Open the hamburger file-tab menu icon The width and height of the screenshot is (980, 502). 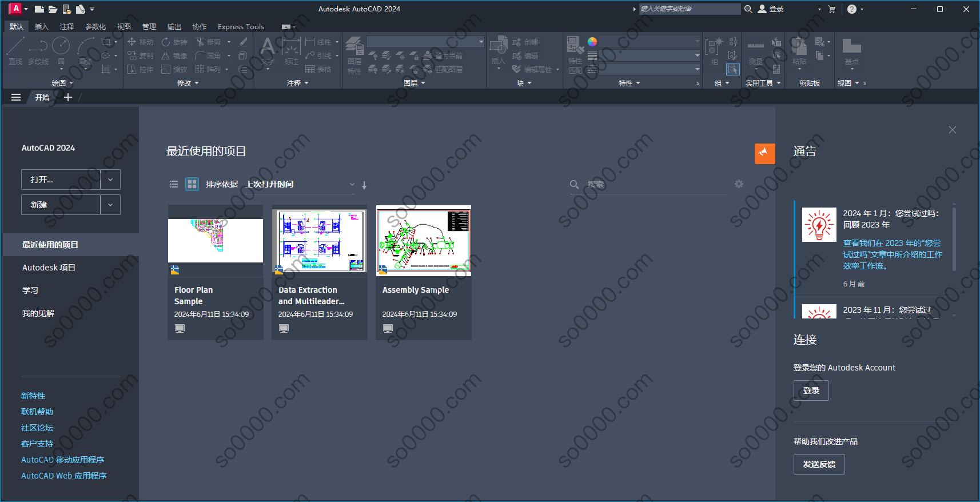tap(16, 97)
